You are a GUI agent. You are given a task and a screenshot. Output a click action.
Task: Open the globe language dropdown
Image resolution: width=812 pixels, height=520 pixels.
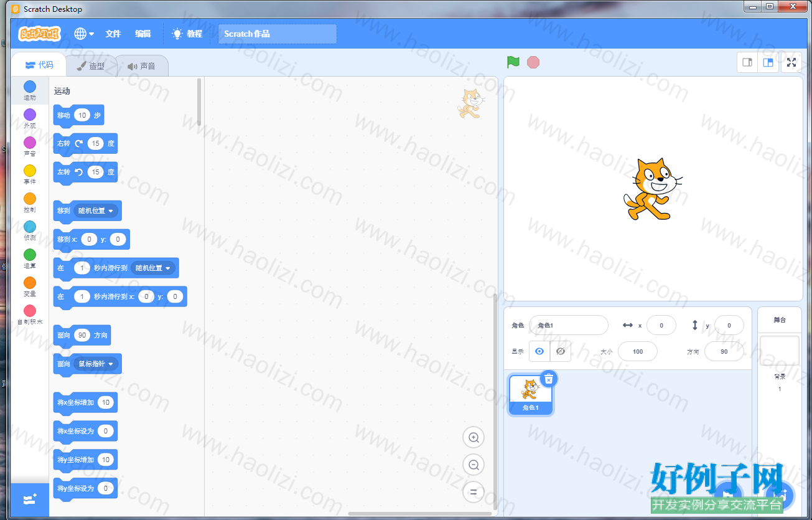[84, 34]
